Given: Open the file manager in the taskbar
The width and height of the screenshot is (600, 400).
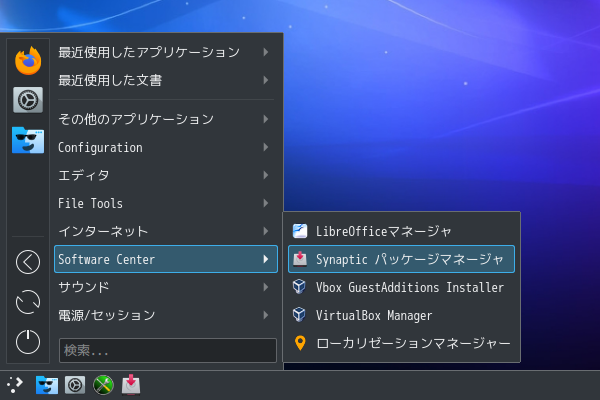Looking at the screenshot, I should point(47,385).
